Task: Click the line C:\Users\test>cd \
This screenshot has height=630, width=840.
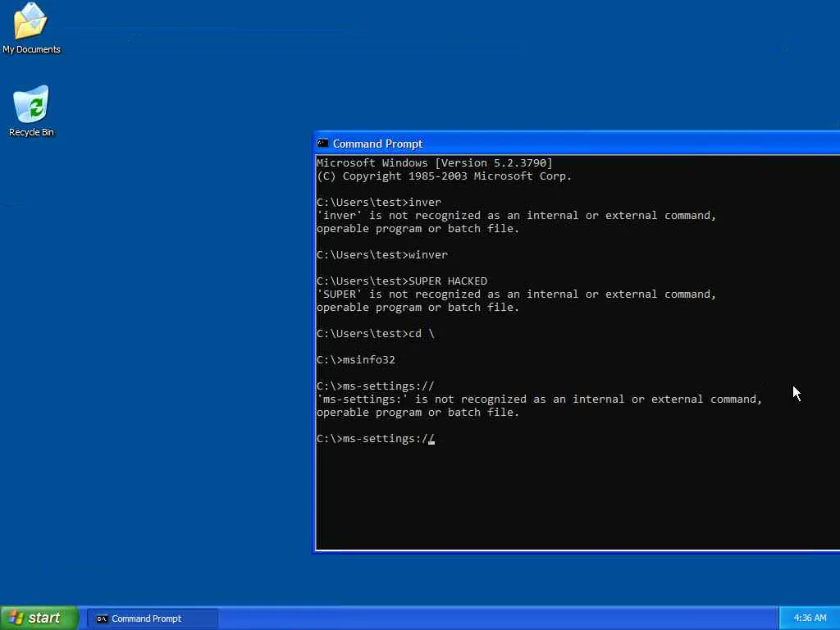Action: click(x=376, y=334)
